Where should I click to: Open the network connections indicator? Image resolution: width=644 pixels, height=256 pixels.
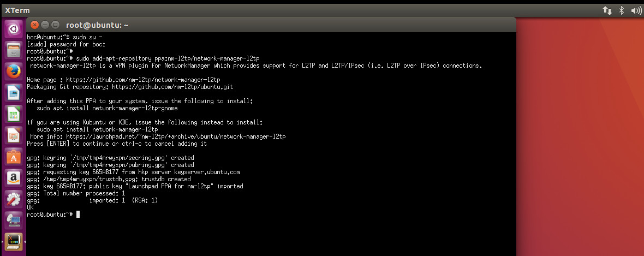pos(607,10)
